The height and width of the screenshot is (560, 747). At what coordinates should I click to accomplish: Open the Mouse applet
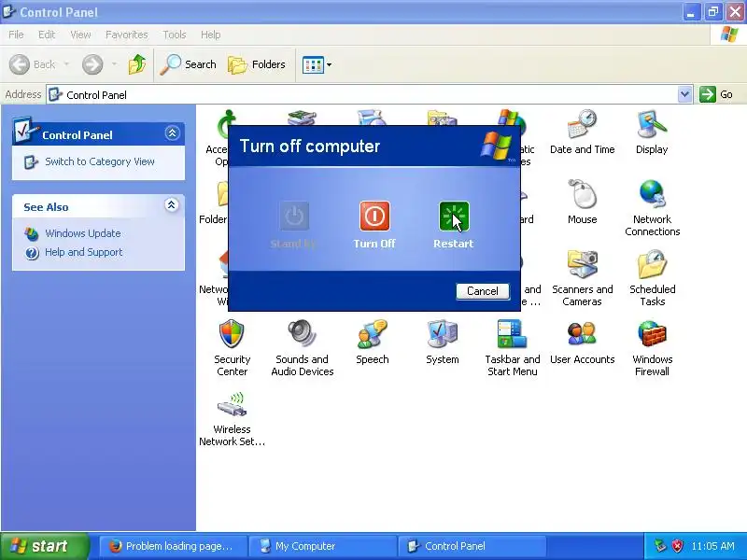pos(582,202)
